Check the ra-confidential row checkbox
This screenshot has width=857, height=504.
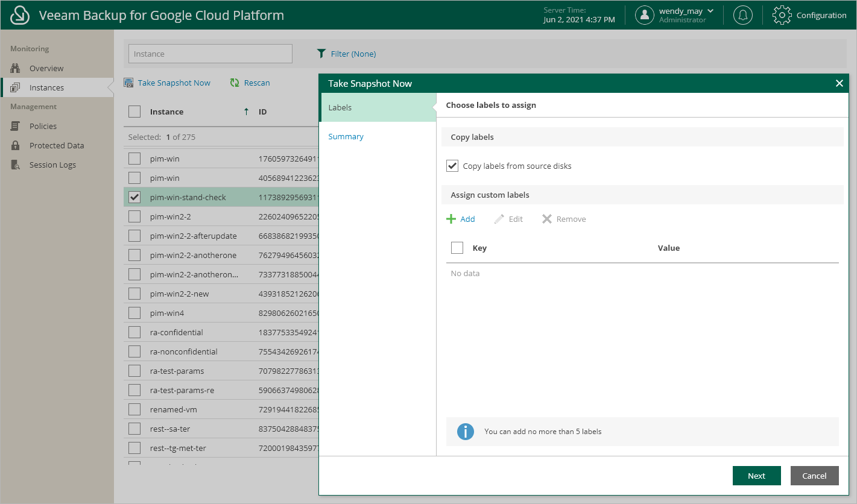(x=134, y=332)
